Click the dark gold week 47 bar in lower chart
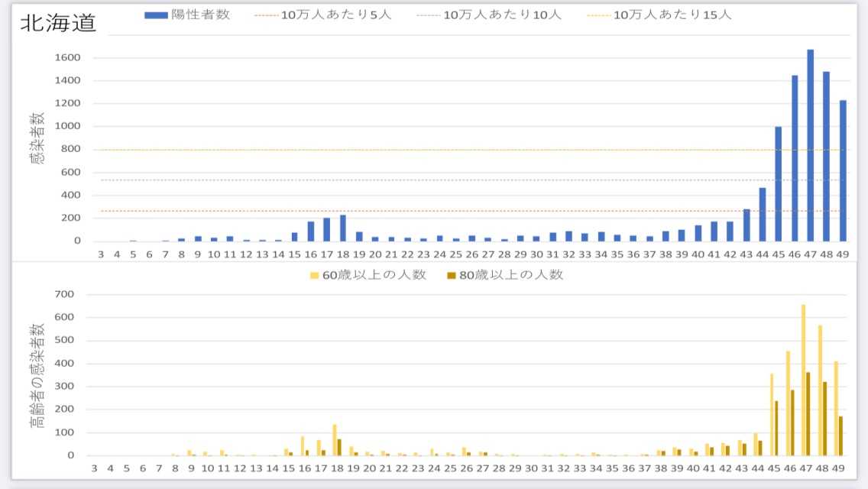Viewport: 868px width, 489px height. coord(808,413)
